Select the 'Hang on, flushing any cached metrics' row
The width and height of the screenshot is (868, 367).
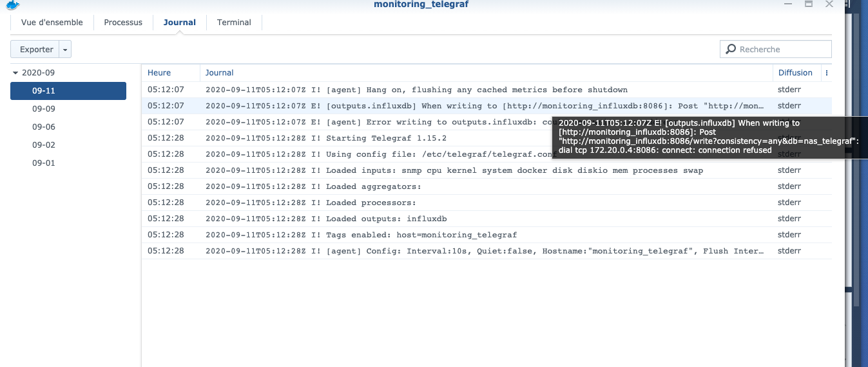487,90
